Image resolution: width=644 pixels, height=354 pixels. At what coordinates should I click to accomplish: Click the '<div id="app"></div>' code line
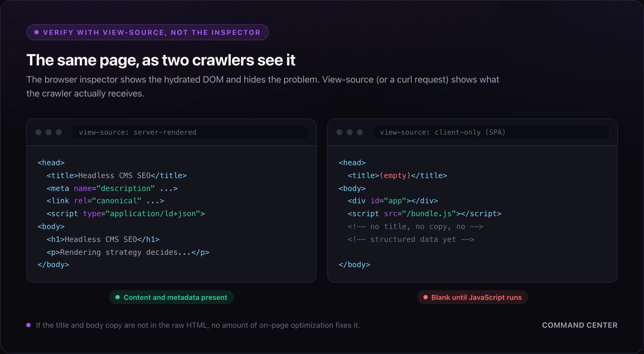pyautogui.click(x=393, y=201)
